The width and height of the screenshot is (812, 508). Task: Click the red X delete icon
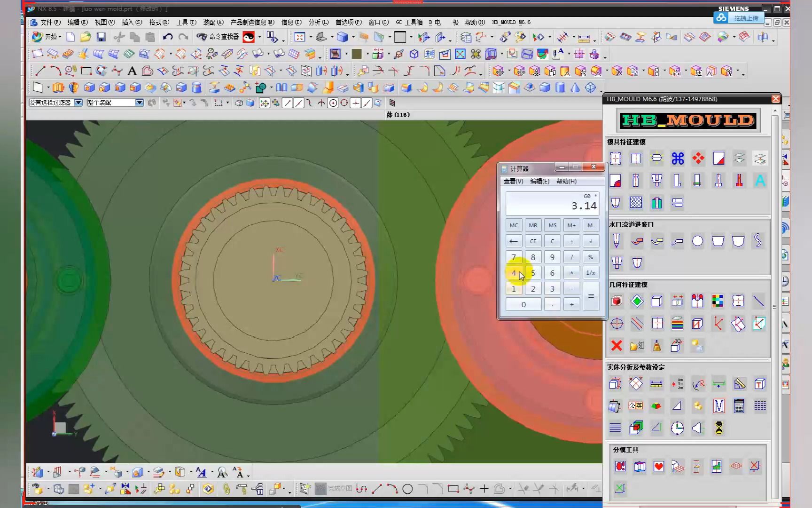(617, 346)
